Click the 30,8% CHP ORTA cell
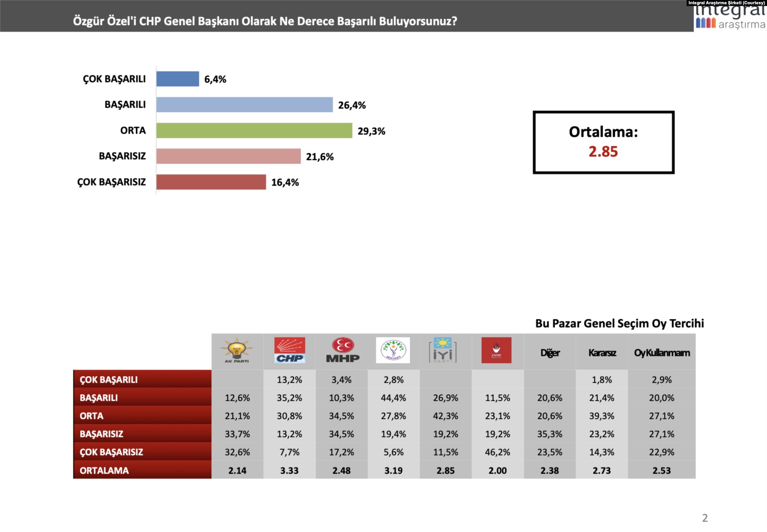 tap(289, 416)
